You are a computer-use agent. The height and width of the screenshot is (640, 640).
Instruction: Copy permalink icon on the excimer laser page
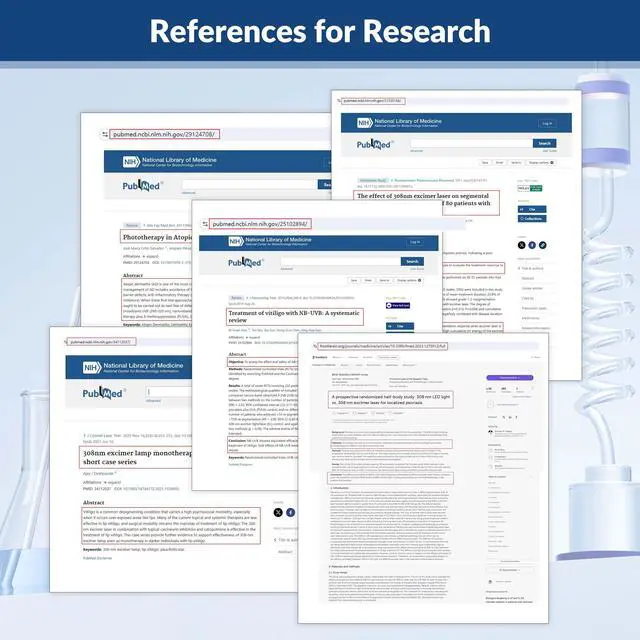(x=543, y=244)
